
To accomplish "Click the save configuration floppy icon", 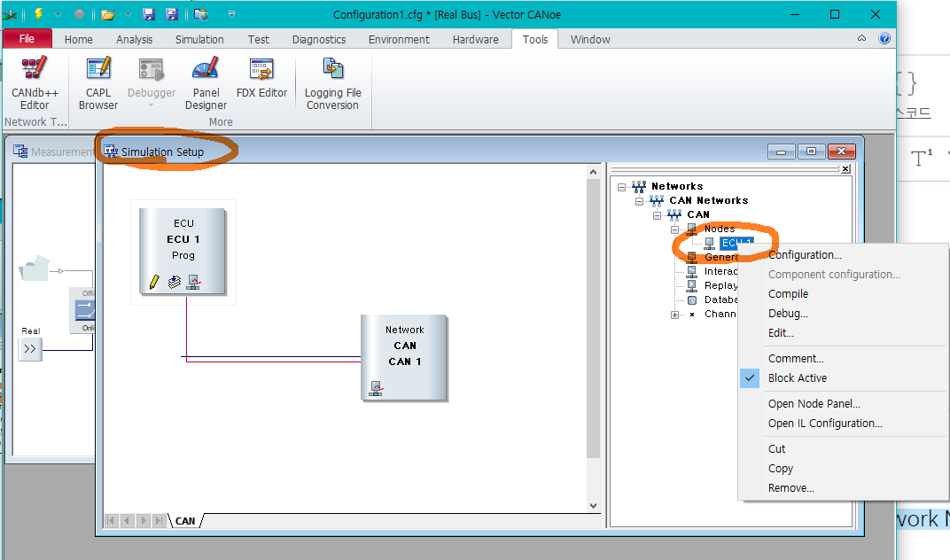I will (x=149, y=14).
